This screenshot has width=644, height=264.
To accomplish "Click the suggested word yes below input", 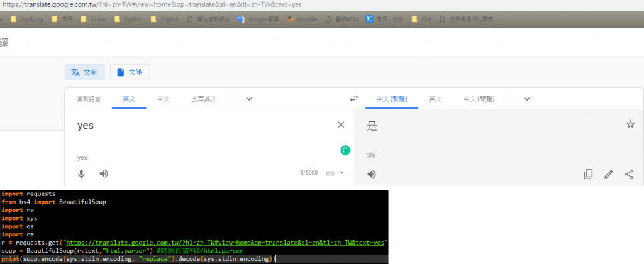I will coord(82,158).
